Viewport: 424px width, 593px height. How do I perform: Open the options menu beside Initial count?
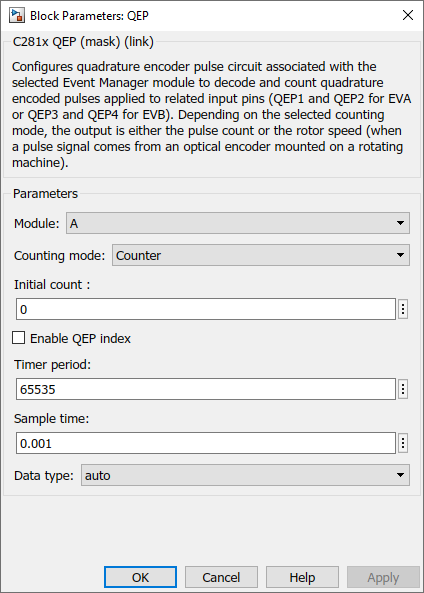click(x=403, y=309)
